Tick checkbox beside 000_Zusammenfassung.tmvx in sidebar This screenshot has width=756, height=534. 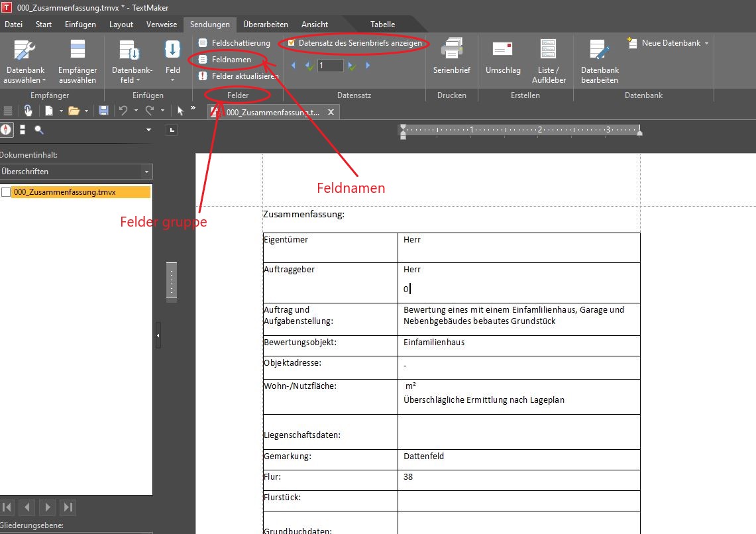(6, 192)
